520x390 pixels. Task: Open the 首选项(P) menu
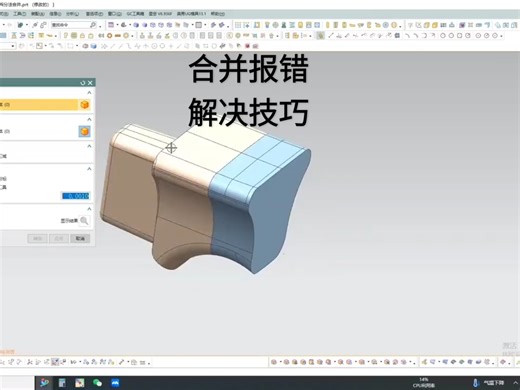point(94,14)
